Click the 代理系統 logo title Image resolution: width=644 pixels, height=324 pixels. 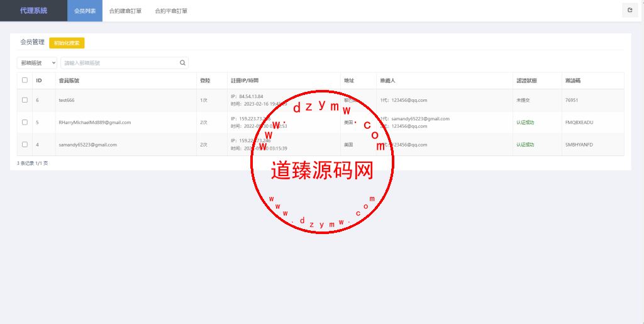click(x=34, y=11)
